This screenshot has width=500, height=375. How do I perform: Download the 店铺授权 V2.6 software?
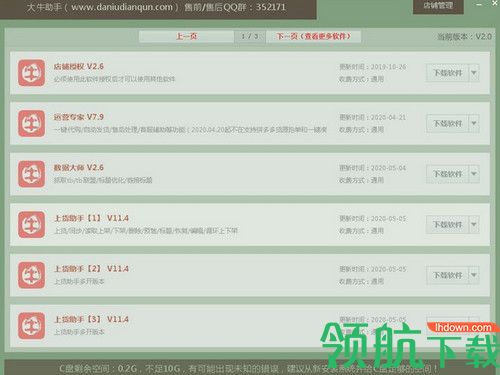click(447, 73)
